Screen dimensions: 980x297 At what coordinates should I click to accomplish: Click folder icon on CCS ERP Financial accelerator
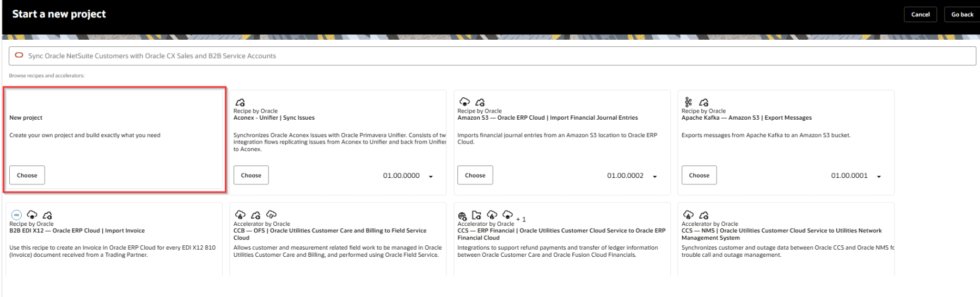point(476,215)
